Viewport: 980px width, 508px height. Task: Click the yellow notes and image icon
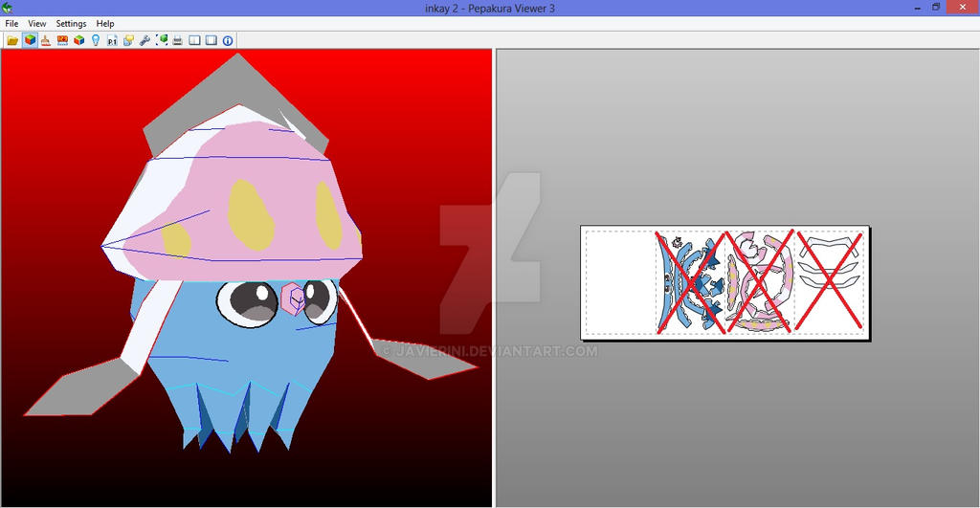[128, 40]
